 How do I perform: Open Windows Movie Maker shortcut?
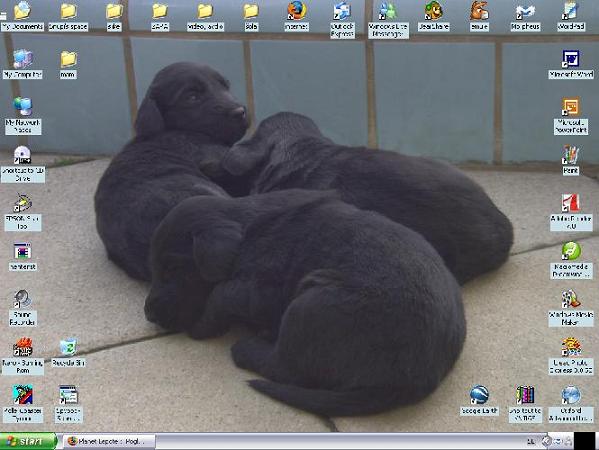[571, 308]
